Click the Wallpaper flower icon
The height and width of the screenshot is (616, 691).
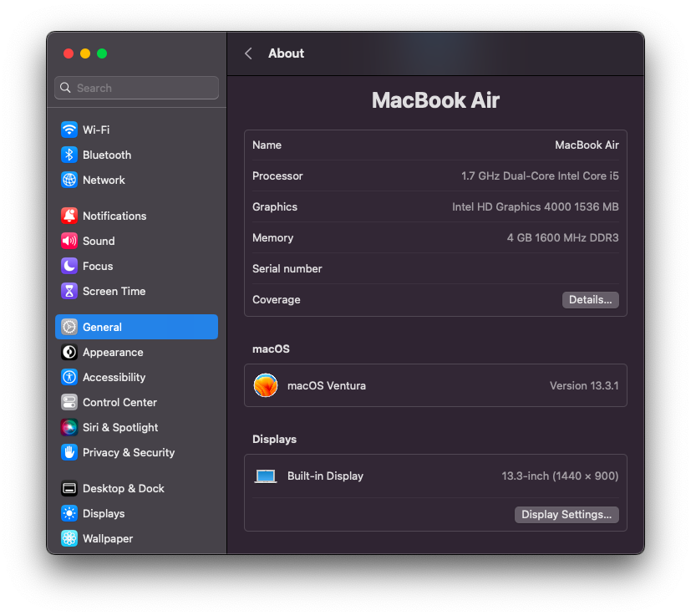pos(69,538)
